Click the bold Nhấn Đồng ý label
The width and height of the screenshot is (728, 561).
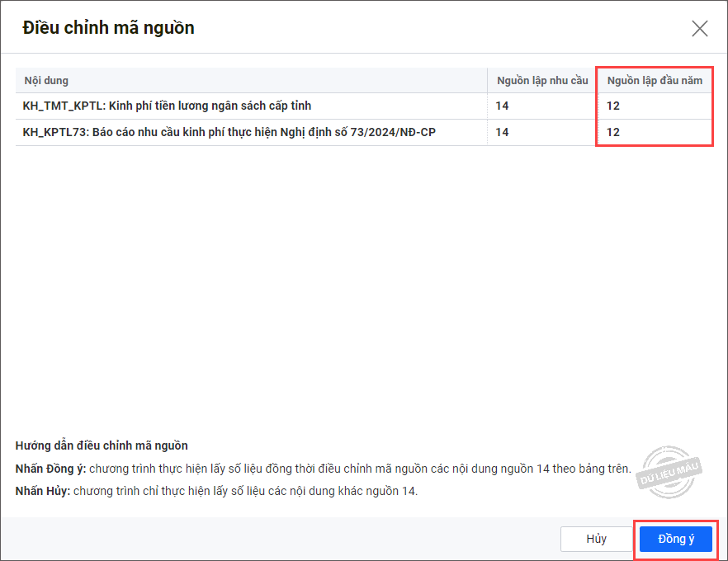50,469
